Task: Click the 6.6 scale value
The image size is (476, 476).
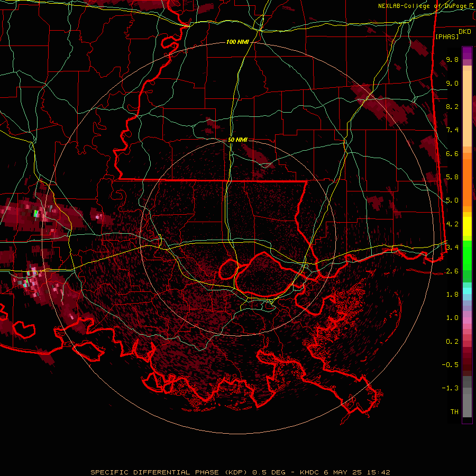Action: coord(452,153)
